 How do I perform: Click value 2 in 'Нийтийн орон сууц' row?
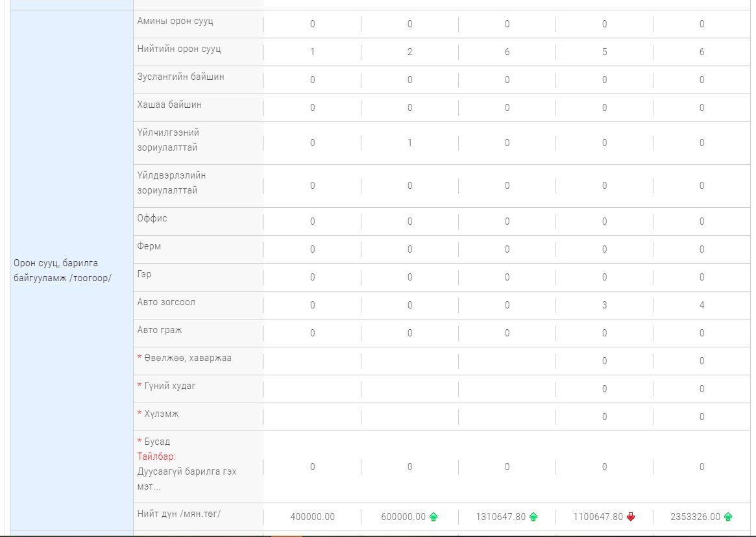tap(409, 52)
